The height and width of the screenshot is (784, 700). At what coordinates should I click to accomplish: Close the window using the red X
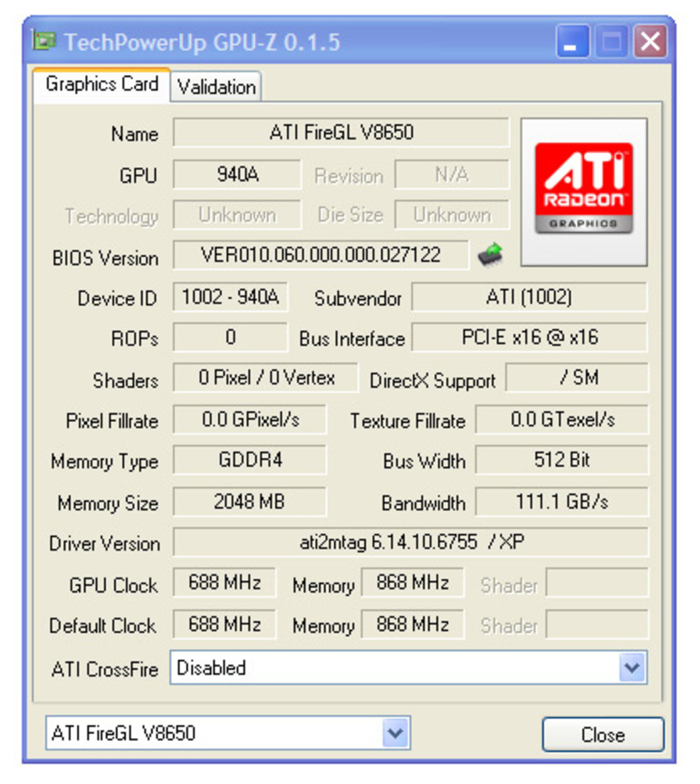pos(650,41)
